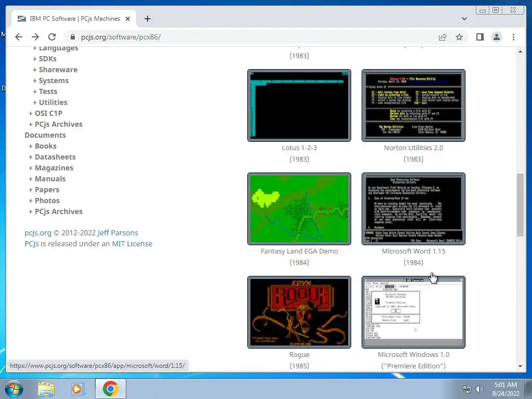Open Windows Explorer from the taskbar

tap(46, 389)
